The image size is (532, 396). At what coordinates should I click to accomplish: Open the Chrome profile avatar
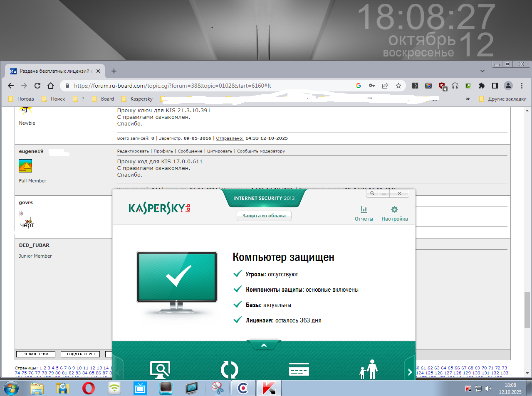pyautogui.click(x=508, y=86)
